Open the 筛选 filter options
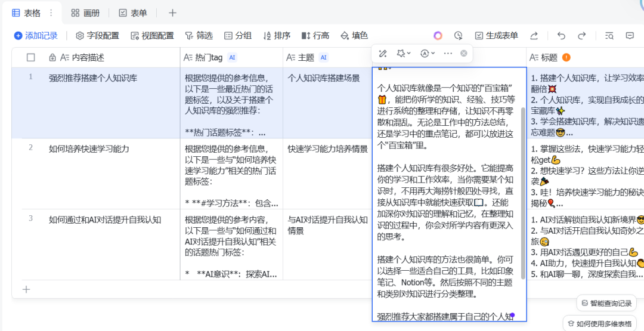 tap(199, 36)
